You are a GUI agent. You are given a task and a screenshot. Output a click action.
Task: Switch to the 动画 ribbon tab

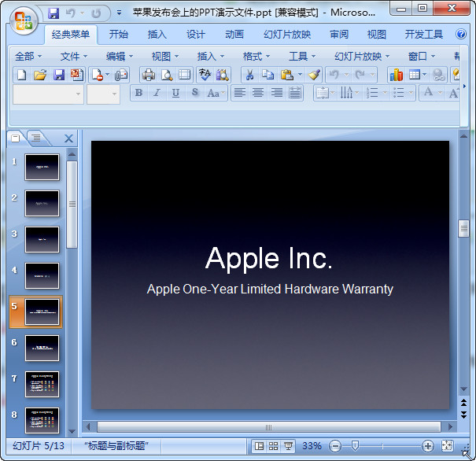point(234,34)
